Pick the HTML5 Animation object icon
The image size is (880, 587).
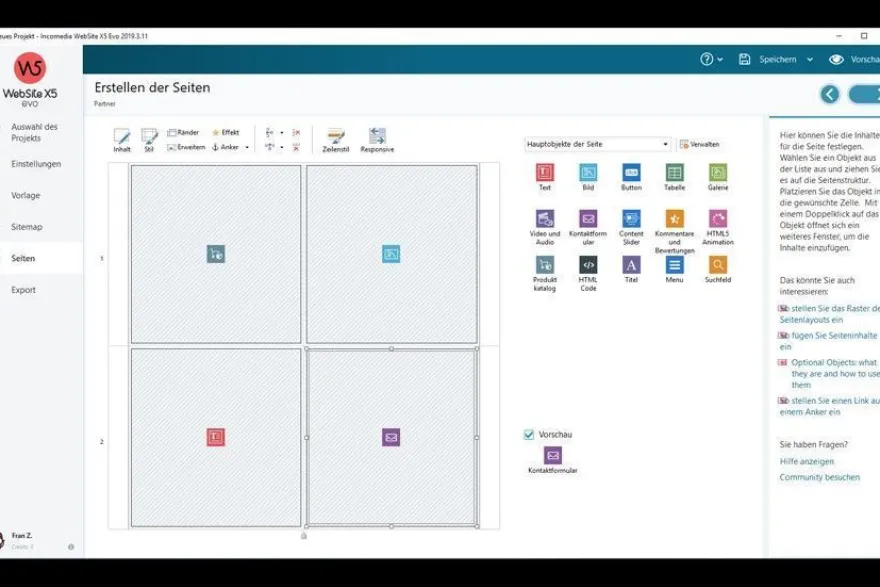718,218
